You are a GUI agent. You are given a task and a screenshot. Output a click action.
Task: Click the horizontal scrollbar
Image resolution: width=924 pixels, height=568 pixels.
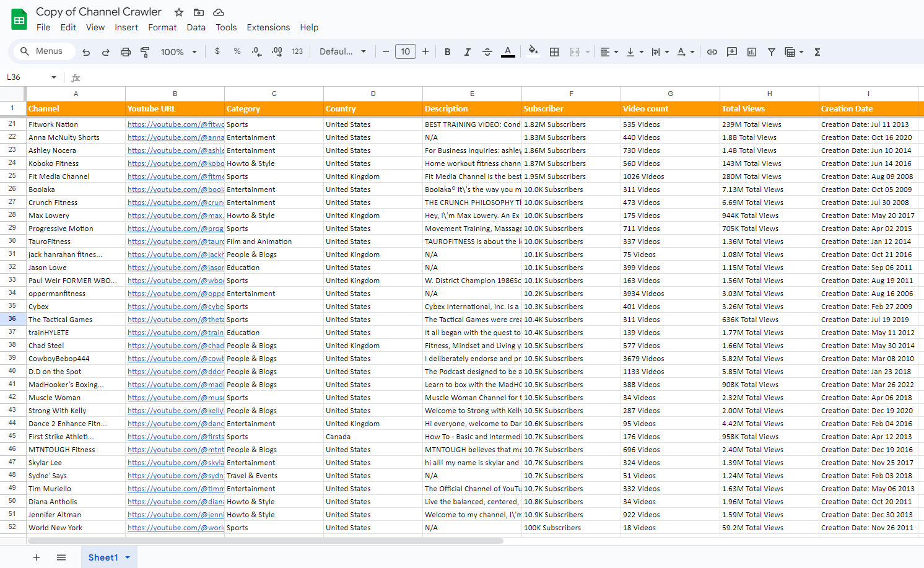click(266, 541)
